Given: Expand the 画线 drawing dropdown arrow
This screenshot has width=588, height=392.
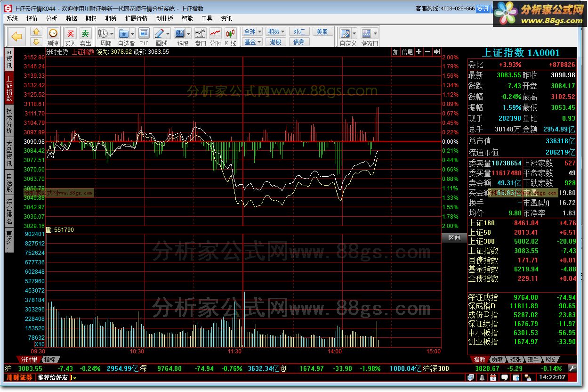Looking at the screenshot, I should coord(168,33).
